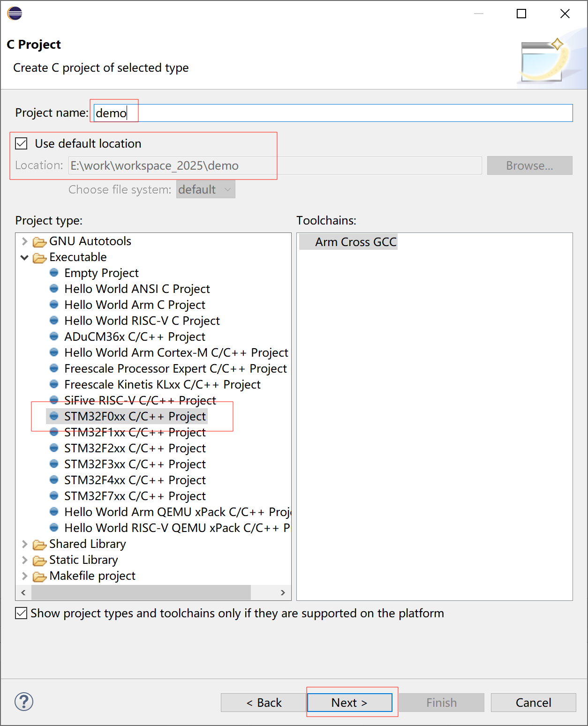Uncheck Use default location
The width and height of the screenshot is (588, 726).
tap(21, 143)
